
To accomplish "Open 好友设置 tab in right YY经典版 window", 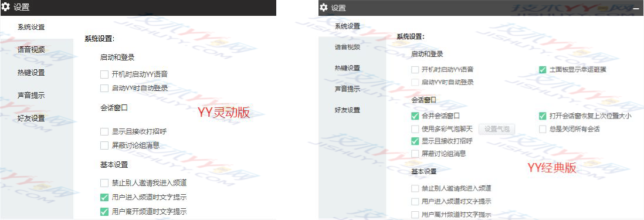I will coord(347,110).
